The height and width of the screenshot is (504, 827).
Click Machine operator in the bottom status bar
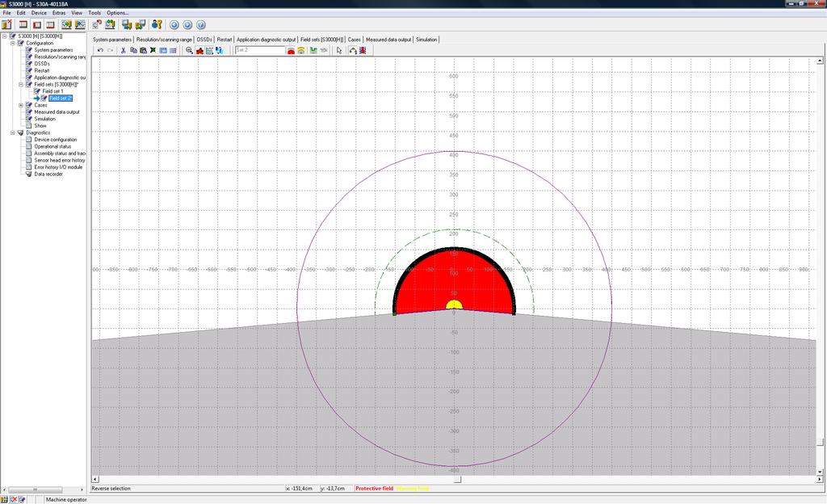66,499
